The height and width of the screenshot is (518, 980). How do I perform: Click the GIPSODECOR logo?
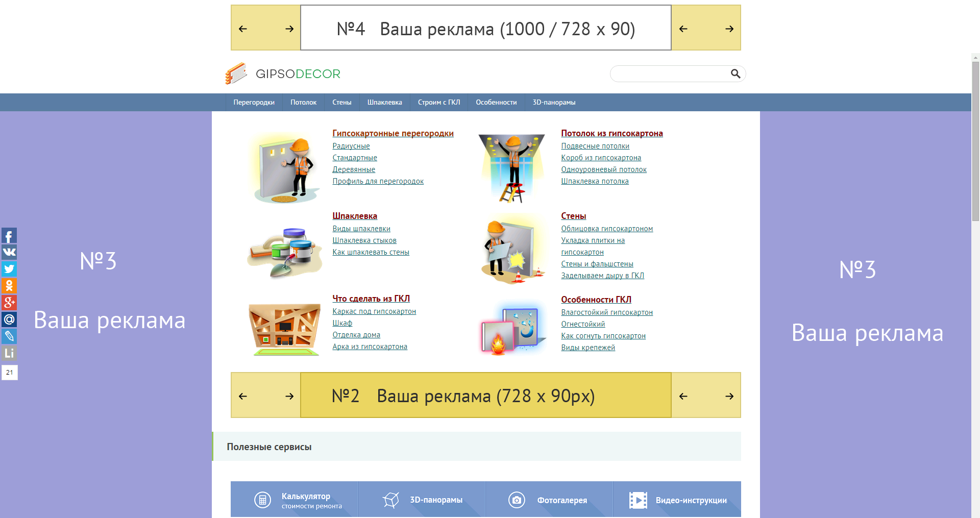pos(283,74)
